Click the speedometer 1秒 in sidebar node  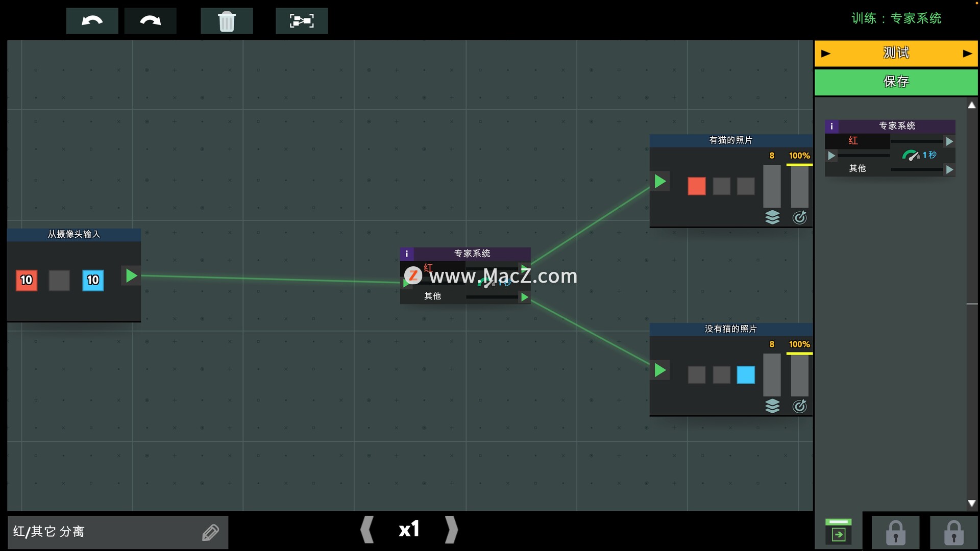[x=911, y=155]
